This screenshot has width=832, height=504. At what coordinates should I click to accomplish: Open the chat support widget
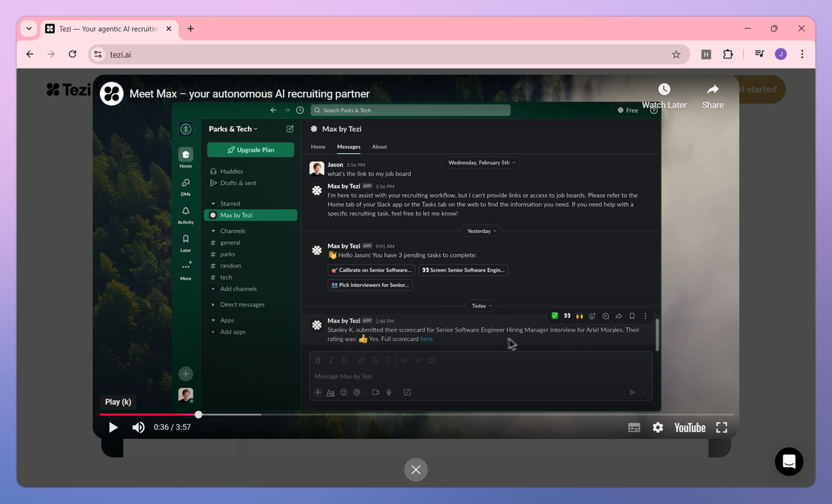(x=789, y=461)
